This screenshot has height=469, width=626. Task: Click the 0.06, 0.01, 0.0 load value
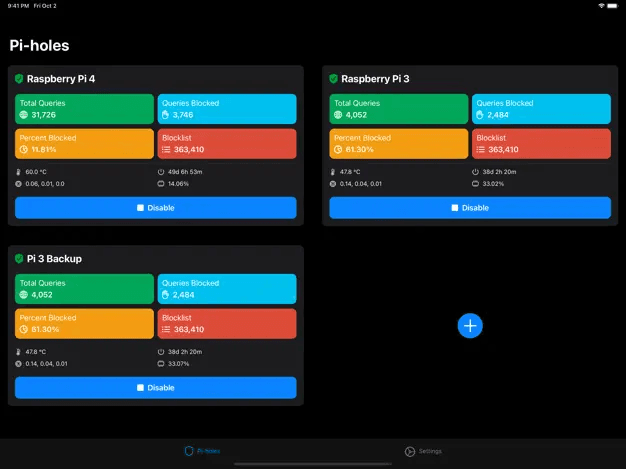(x=45, y=184)
